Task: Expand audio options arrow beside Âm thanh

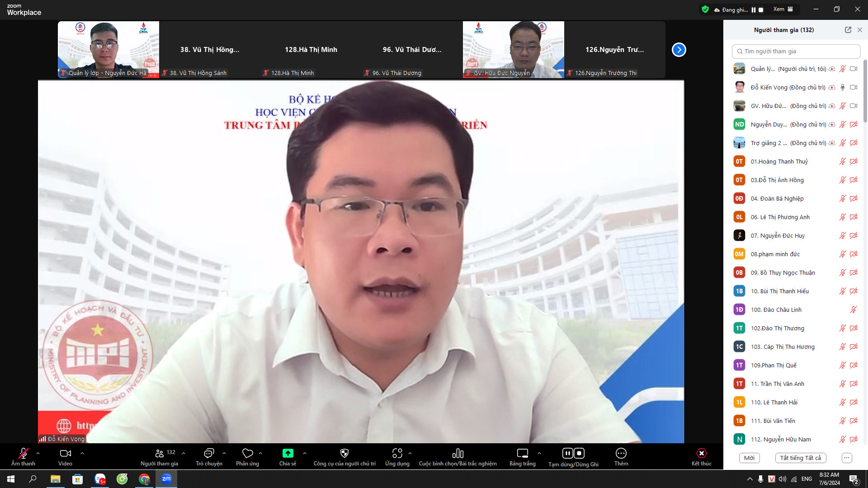Action: click(38, 453)
